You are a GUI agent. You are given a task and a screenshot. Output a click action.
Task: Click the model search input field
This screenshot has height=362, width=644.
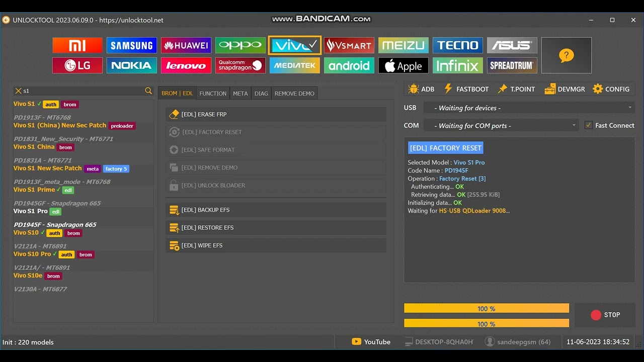point(83,91)
